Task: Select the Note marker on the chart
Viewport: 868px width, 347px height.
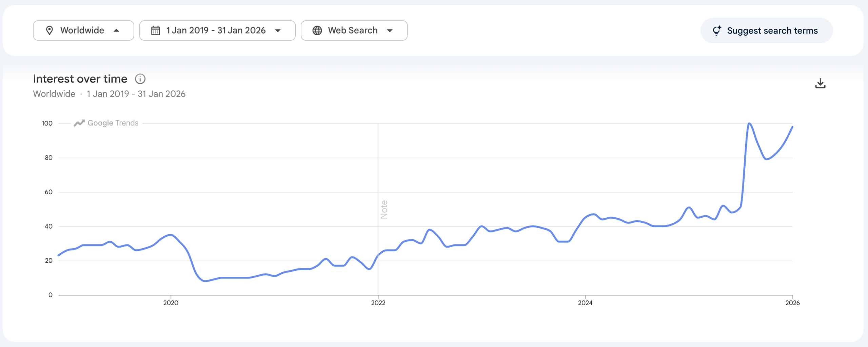Action: pos(384,209)
